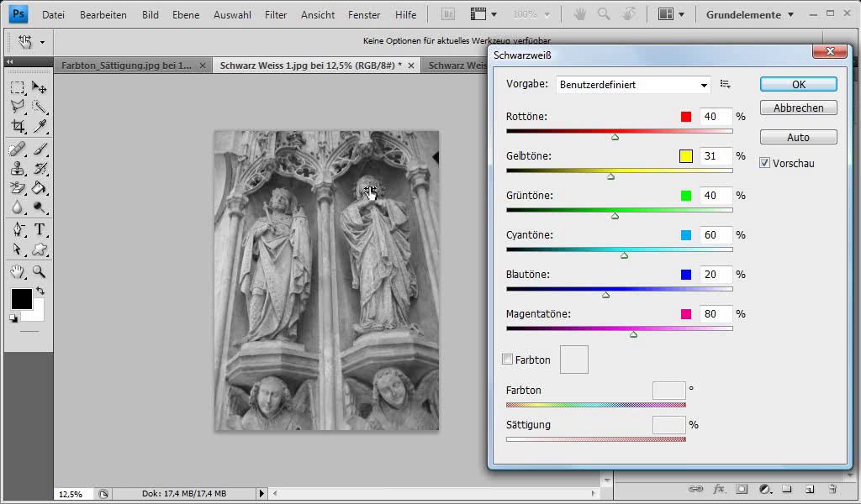This screenshot has height=504, width=861.
Task: Open the Ansicht menu
Action: coord(317,15)
